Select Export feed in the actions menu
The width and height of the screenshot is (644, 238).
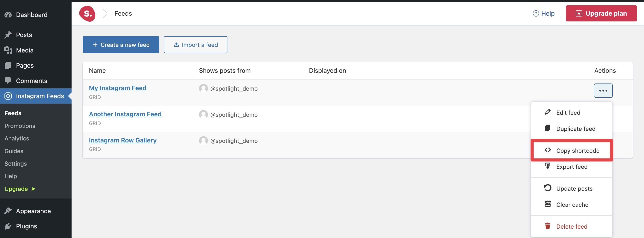coord(572,167)
